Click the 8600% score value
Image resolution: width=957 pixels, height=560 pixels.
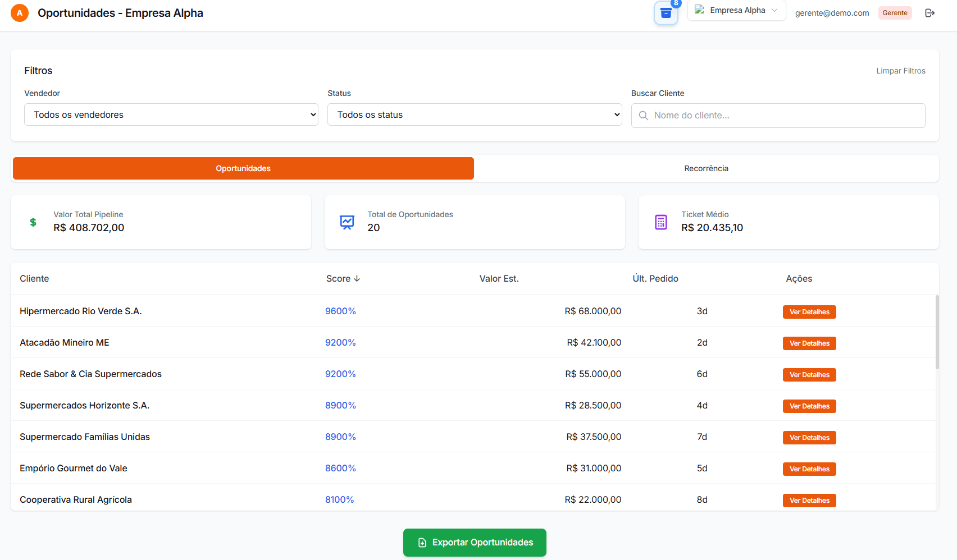tap(340, 469)
